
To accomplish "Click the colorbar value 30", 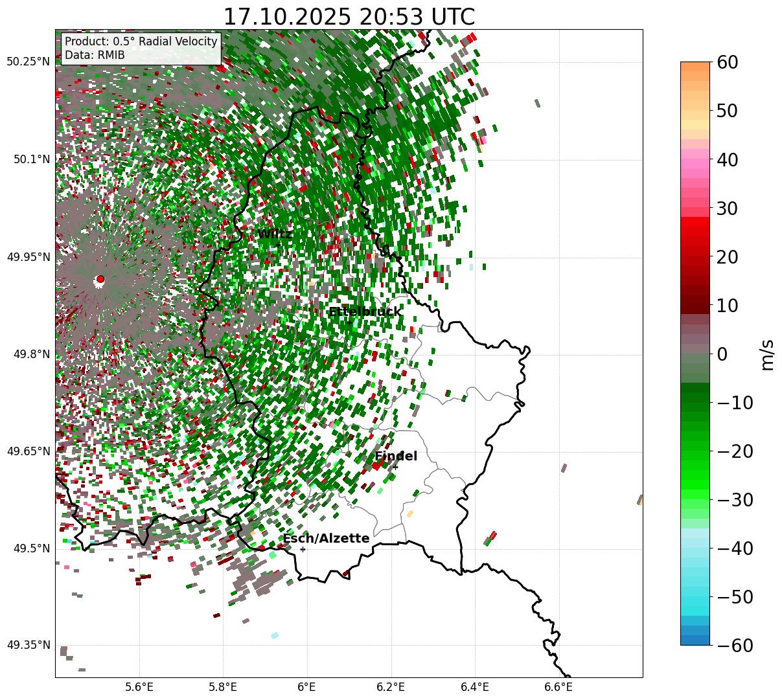I will point(728,209).
